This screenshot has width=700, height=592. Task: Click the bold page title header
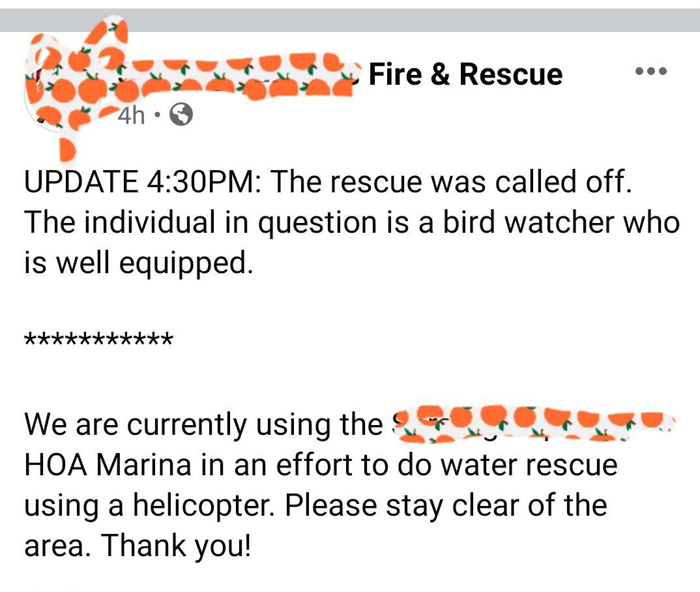tap(465, 74)
